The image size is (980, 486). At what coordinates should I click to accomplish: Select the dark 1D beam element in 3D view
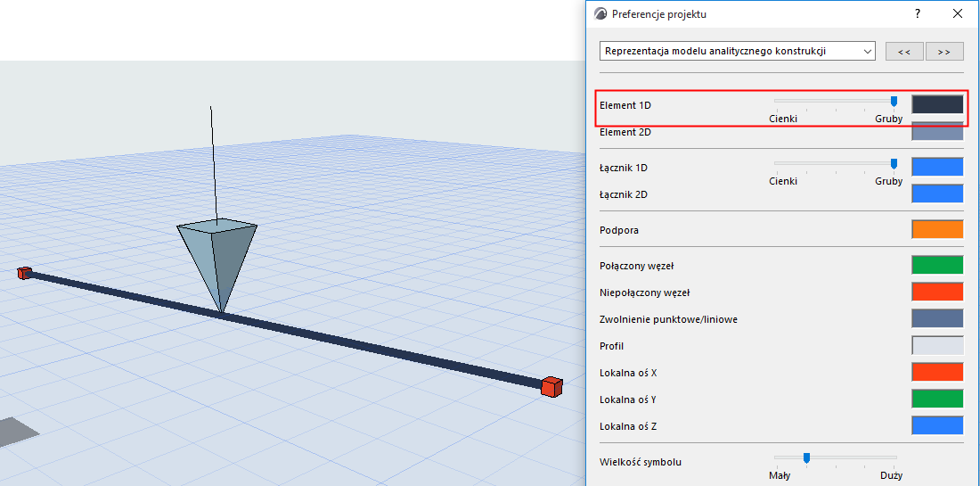point(288,328)
